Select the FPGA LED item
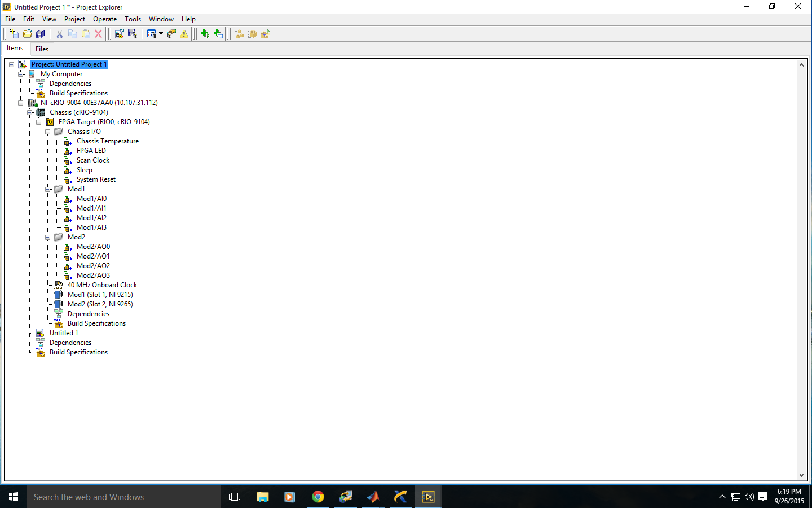 pyautogui.click(x=91, y=151)
